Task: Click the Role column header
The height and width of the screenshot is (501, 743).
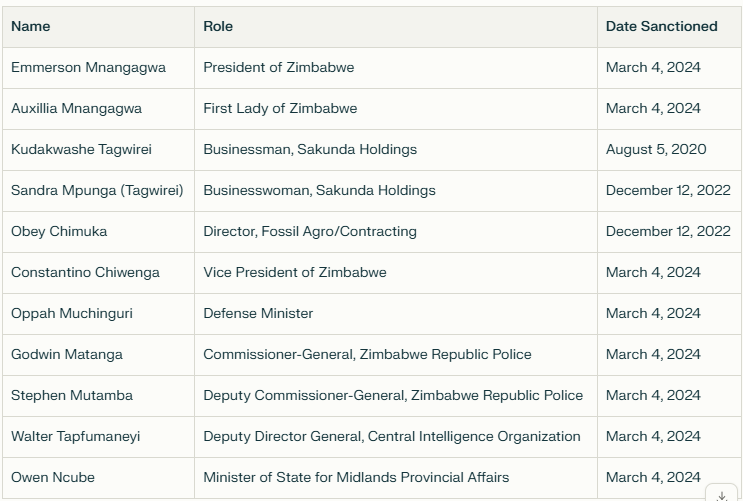Action: coord(218,26)
